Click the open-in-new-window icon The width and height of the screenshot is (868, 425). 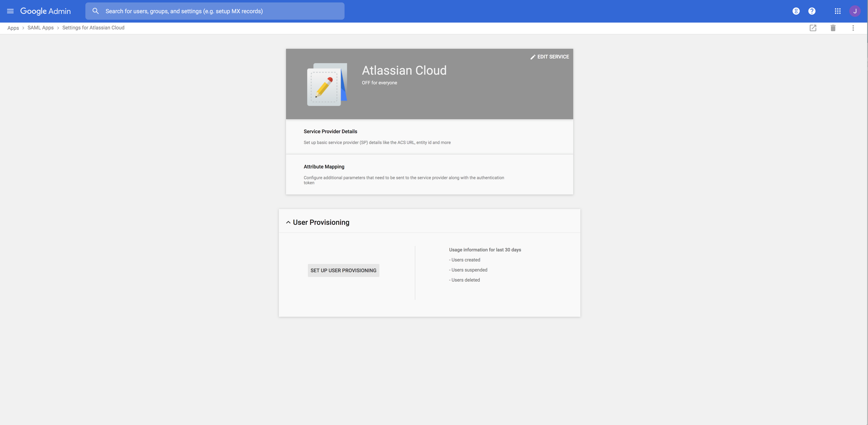point(813,28)
